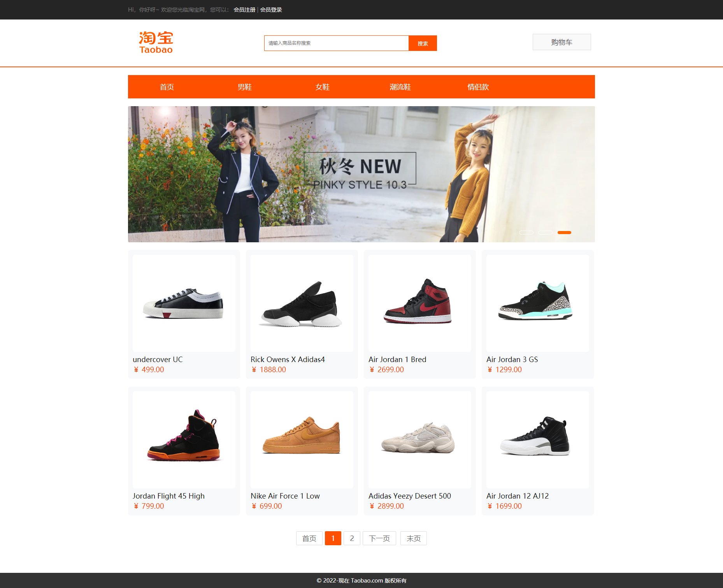Click the undercover UC product title
The image size is (723, 588).
(x=158, y=359)
